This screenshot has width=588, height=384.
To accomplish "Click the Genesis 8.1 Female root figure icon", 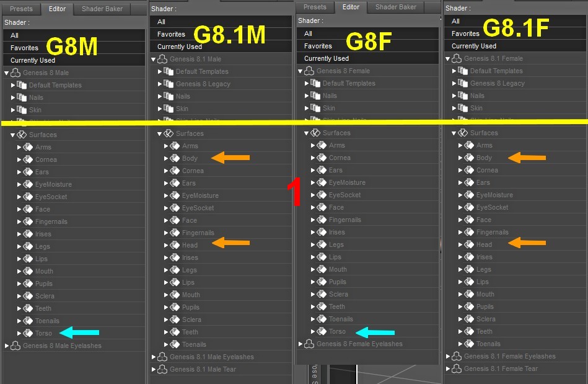I will pos(457,58).
